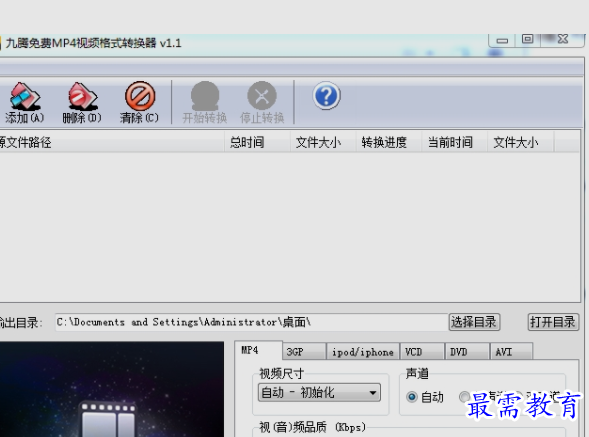
Task: Click the video preview thumbnail
Action: [112, 389]
